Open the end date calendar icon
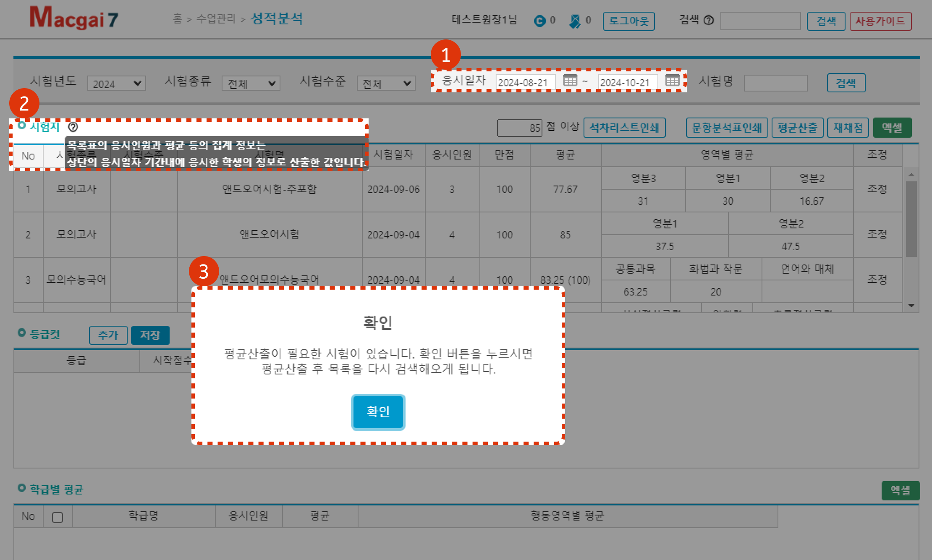 [x=672, y=81]
